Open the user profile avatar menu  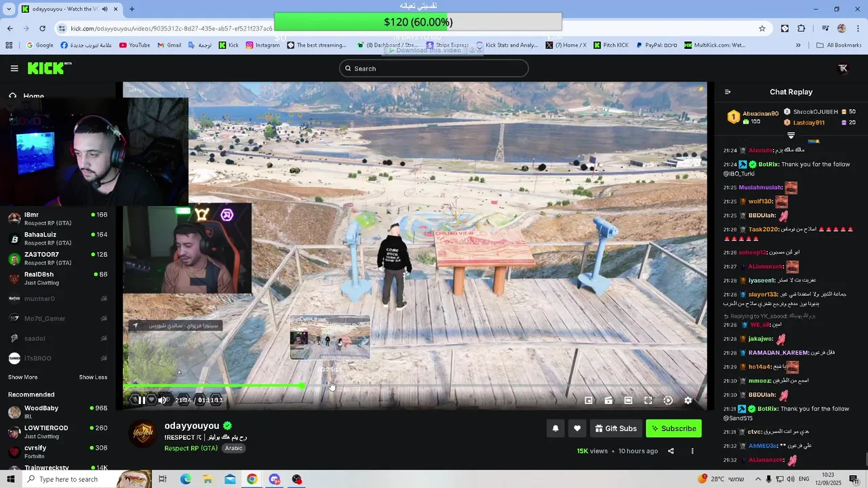(843, 68)
